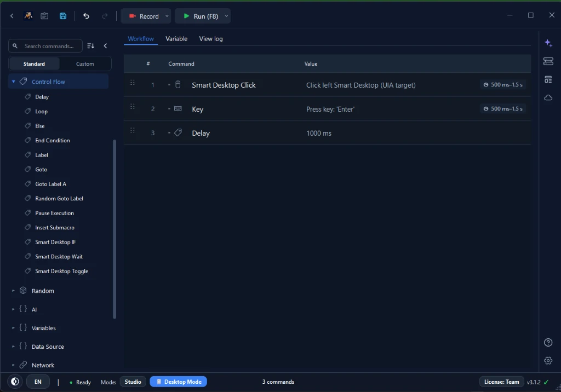The height and width of the screenshot is (392, 561).
Task: Click the 500 ms–1.5 s badge on Key row
Action: pos(503,109)
